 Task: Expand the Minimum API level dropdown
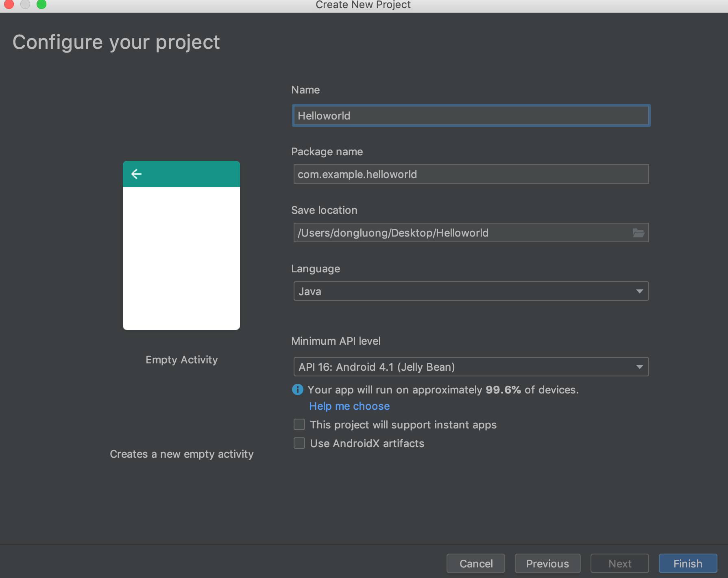click(471, 367)
